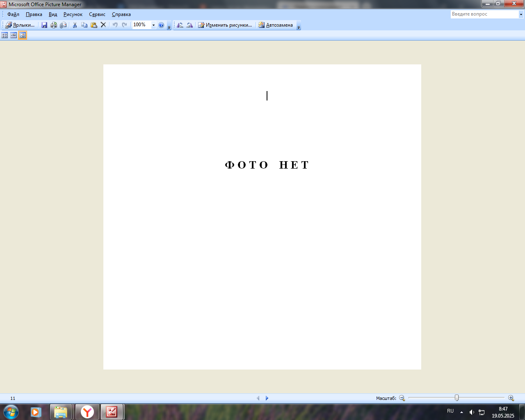Image resolution: width=525 pixels, height=420 pixels.
Task: Switch to single picture view
Action: click(23, 36)
